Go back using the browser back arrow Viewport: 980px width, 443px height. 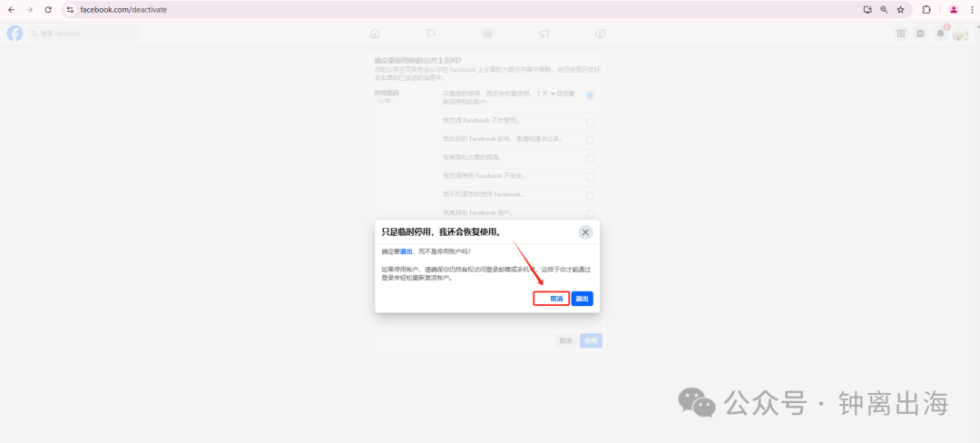[11, 10]
